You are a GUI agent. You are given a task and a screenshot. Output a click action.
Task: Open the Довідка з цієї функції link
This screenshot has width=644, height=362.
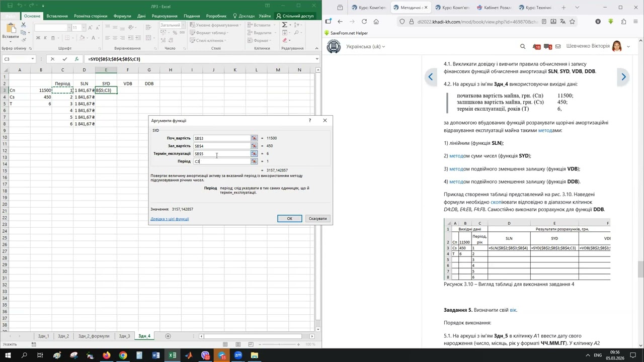170,219
